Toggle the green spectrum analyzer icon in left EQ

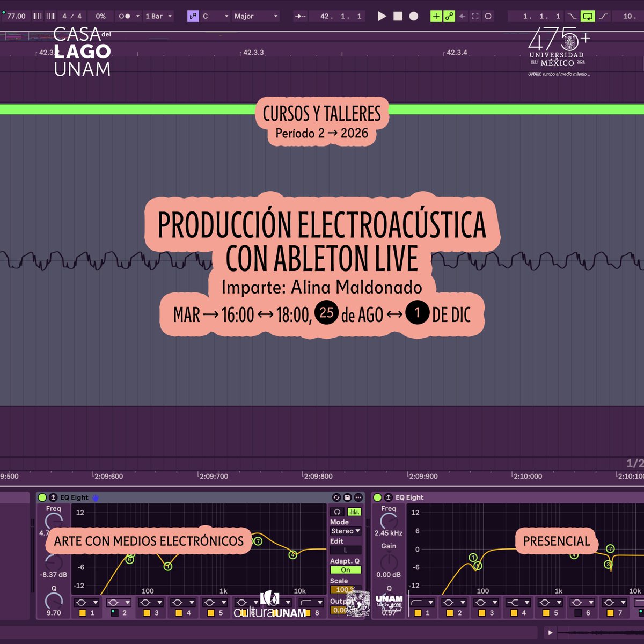354,512
